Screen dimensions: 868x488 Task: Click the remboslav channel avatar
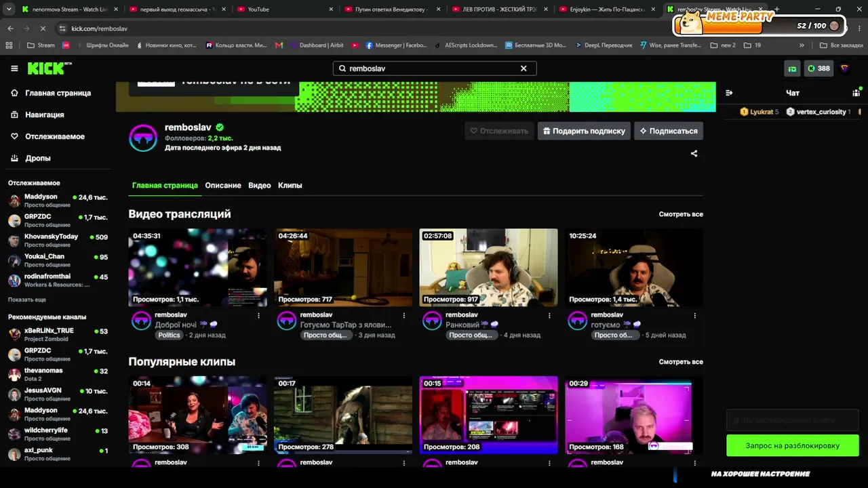tap(143, 138)
